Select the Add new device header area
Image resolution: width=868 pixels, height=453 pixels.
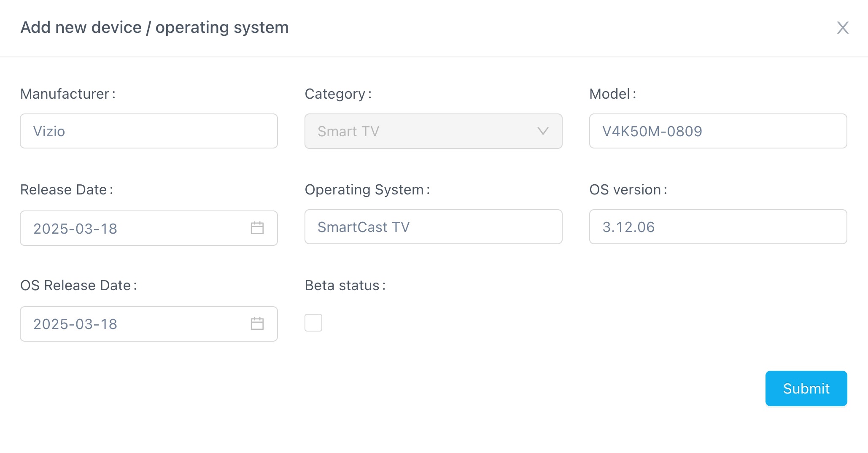[155, 27]
